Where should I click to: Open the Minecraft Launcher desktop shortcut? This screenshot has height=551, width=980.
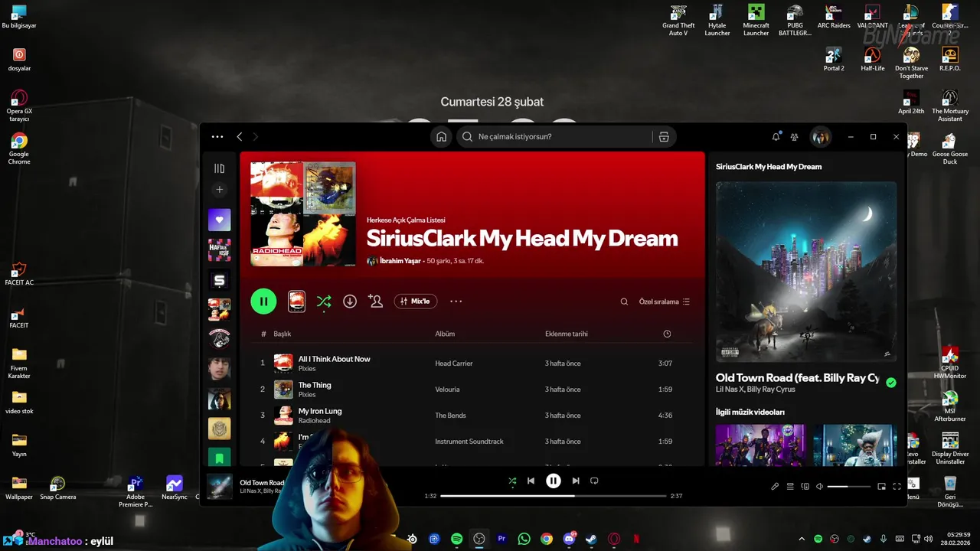[x=756, y=21]
